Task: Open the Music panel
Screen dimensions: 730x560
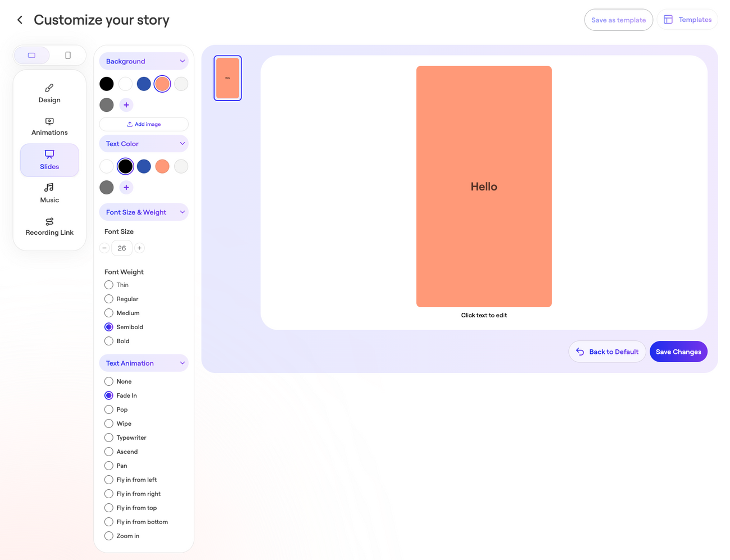Action: coord(49,193)
